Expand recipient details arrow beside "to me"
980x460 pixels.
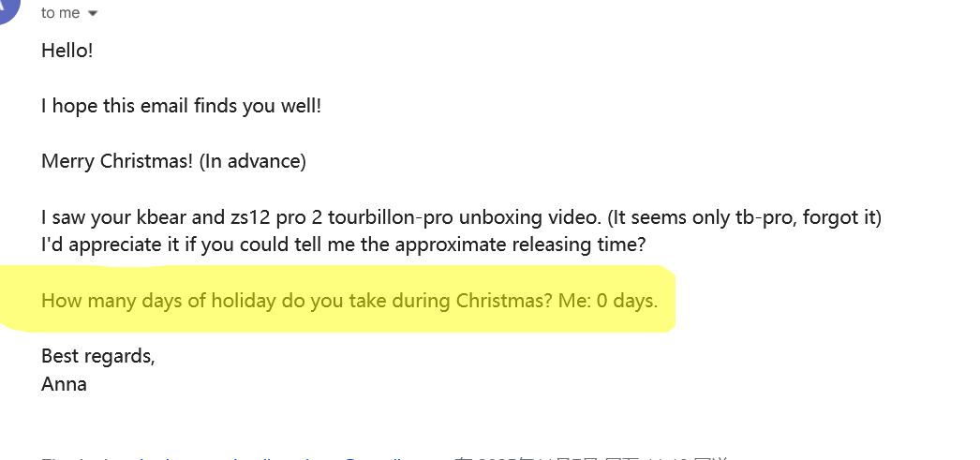(x=92, y=13)
